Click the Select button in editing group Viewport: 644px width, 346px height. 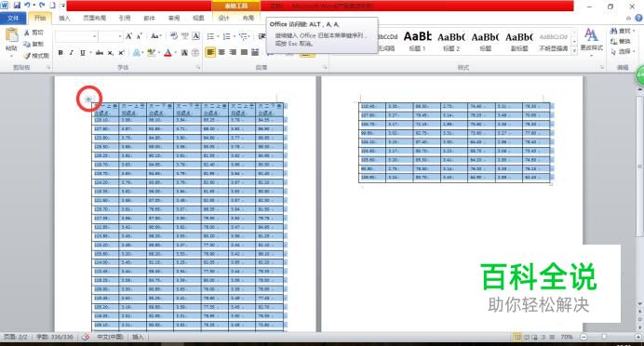[623, 52]
